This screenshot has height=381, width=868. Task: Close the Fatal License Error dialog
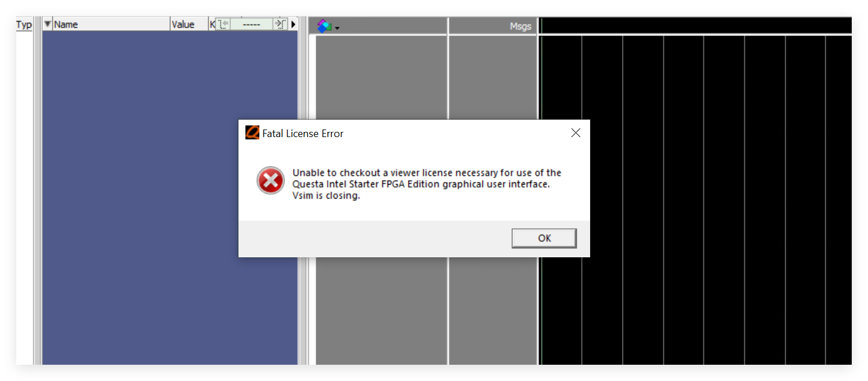tap(576, 133)
